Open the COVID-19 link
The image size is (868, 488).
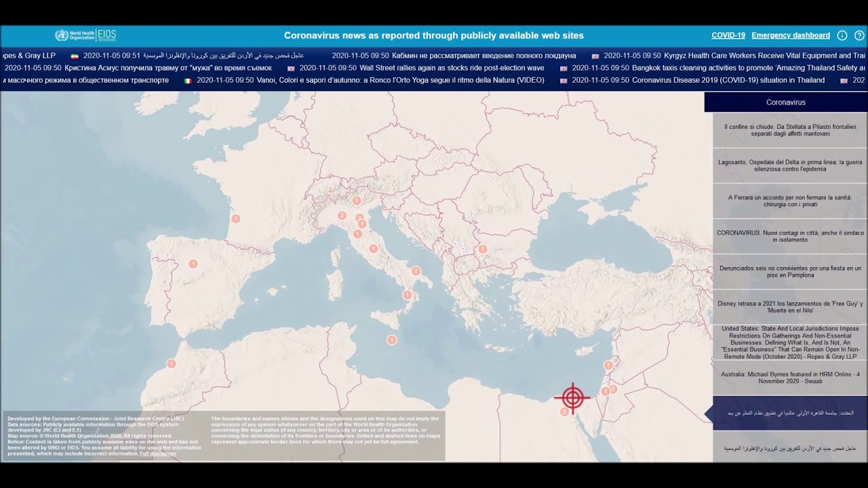pyautogui.click(x=728, y=35)
